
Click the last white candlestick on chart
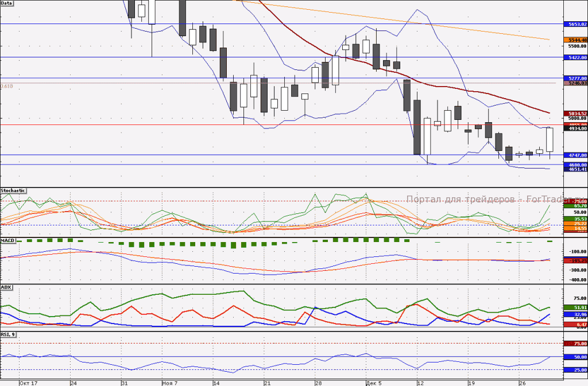550,139
